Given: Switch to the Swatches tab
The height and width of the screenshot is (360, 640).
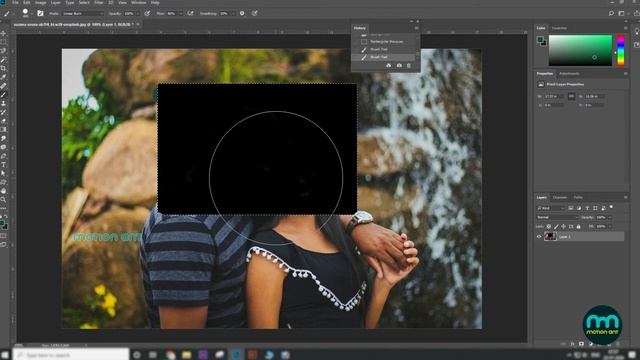Looking at the screenshot, I should pyautogui.click(x=559, y=28).
